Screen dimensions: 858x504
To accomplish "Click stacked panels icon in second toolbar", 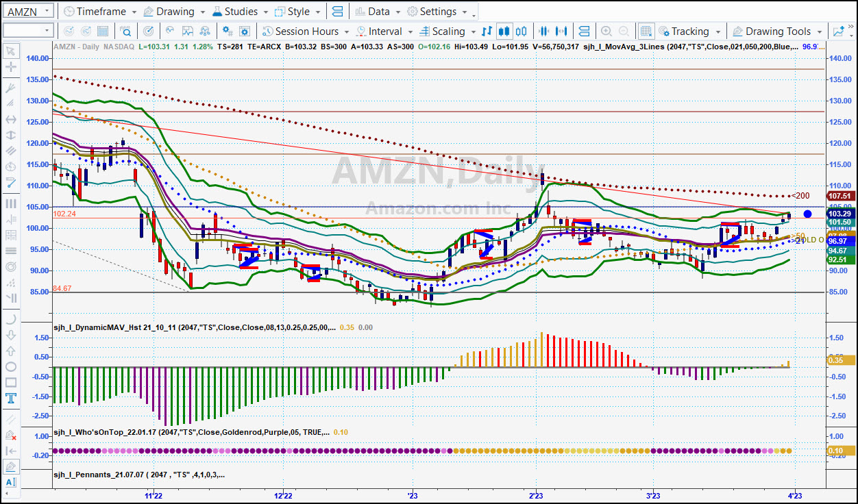I will pyautogui.click(x=584, y=31).
